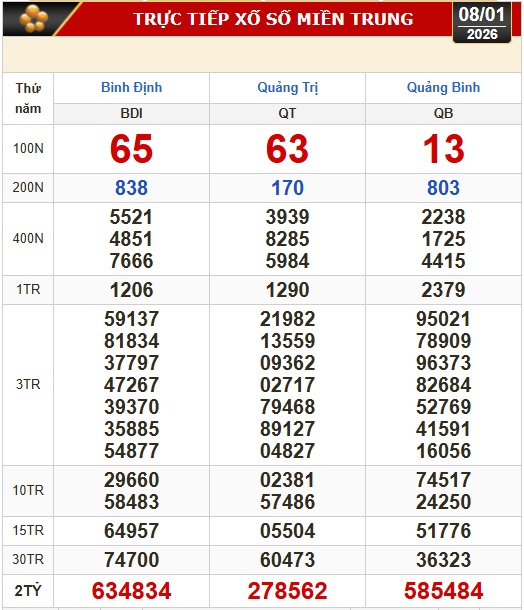
Task: Select 3TR number 21982
Action: (x=287, y=319)
